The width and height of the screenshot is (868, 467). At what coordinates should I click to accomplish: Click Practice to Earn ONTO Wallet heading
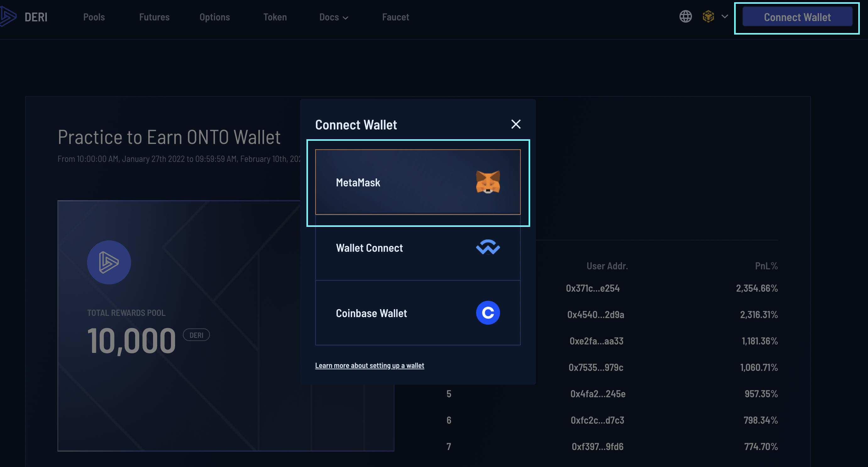(169, 137)
